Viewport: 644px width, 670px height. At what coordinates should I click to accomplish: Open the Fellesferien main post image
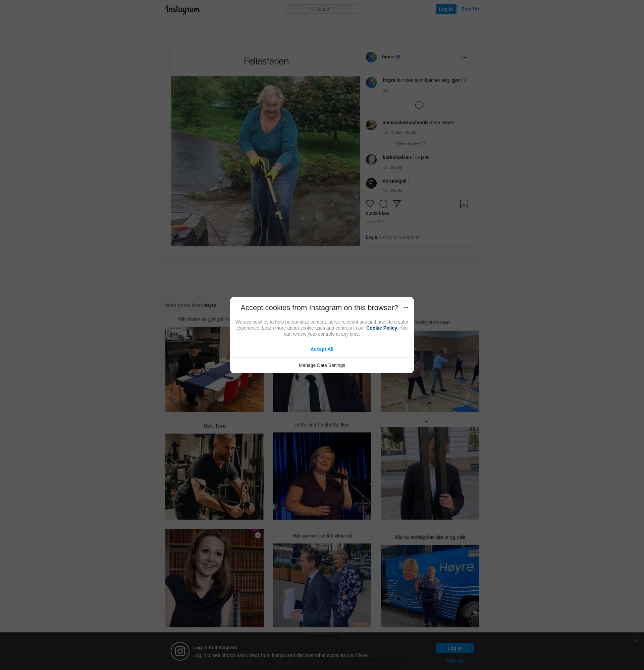click(x=265, y=146)
